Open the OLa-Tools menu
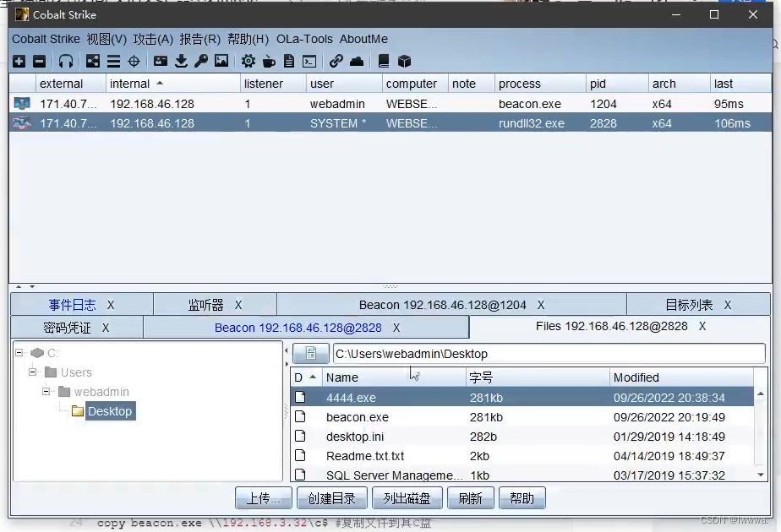Image resolution: width=781 pixels, height=532 pixels. [x=304, y=39]
